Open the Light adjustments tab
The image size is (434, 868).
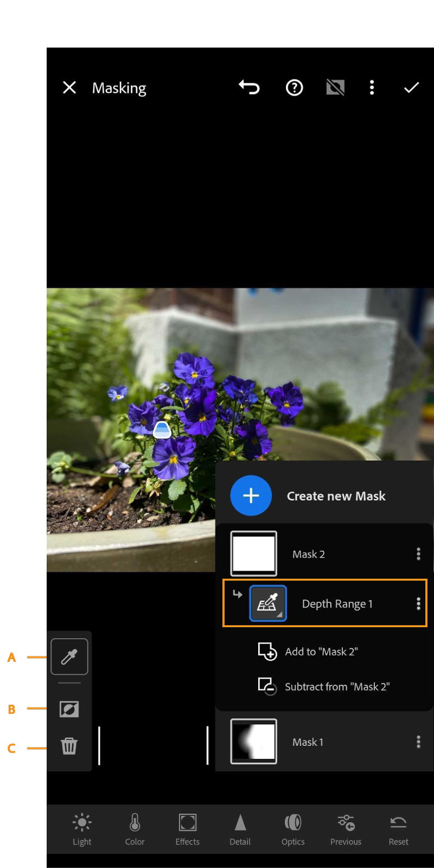click(82, 829)
